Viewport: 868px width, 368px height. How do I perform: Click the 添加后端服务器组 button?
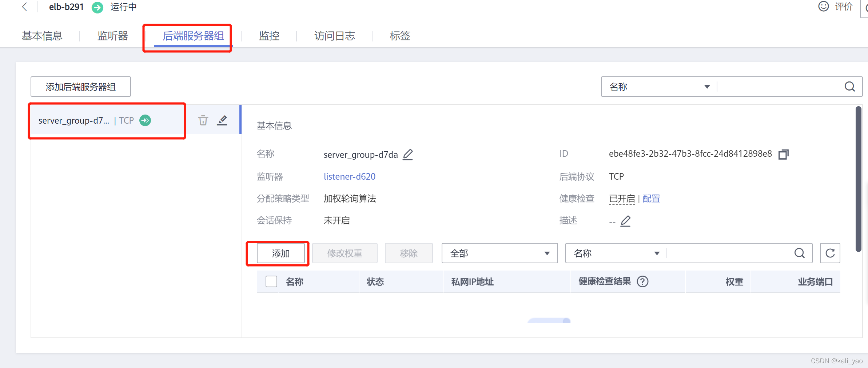click(x=81, y=87)
